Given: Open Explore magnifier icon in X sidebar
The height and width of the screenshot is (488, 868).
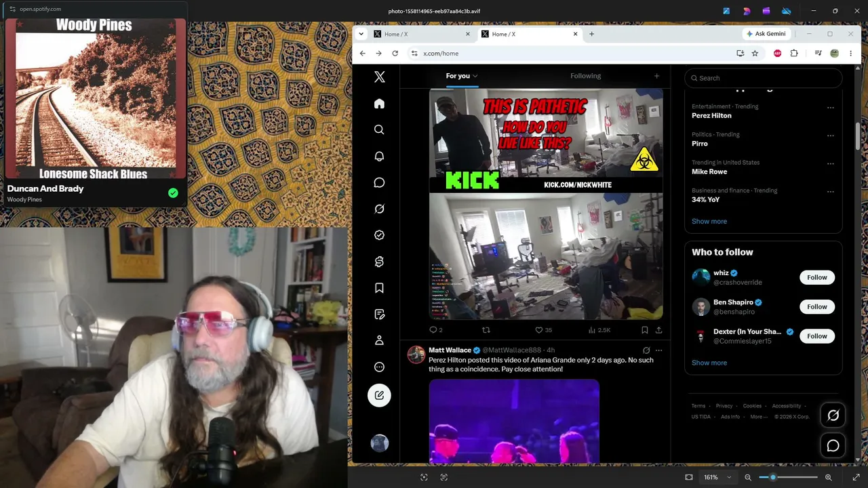Looking at the screenshot, I should pyautogui.click(x=379, y=129).
